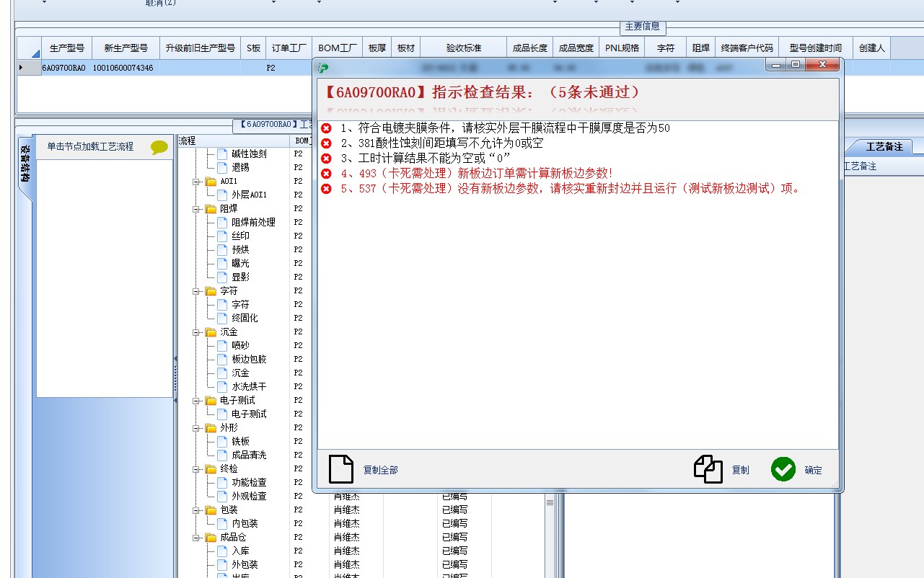Click the page icon of the 显影 node
The width and height of the screenshot is (924, 578).
point(221,277)
